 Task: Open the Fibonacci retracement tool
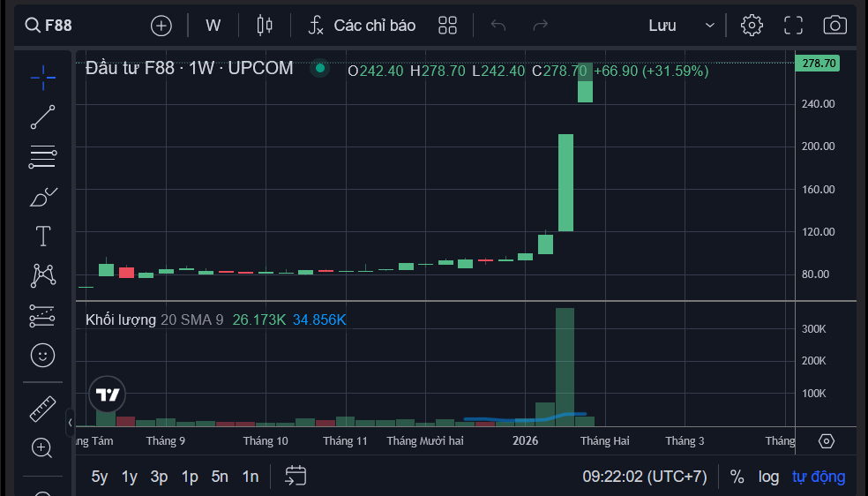pos(42,157)
